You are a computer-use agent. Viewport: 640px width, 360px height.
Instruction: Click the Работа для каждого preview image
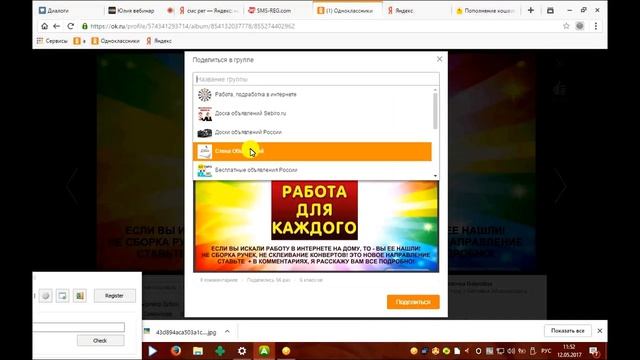[316, 227]
